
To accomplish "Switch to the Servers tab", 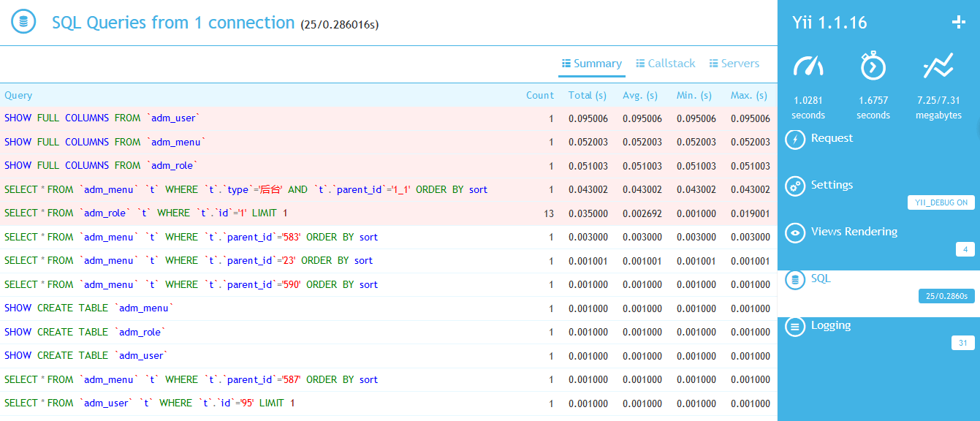I will 734,64.
